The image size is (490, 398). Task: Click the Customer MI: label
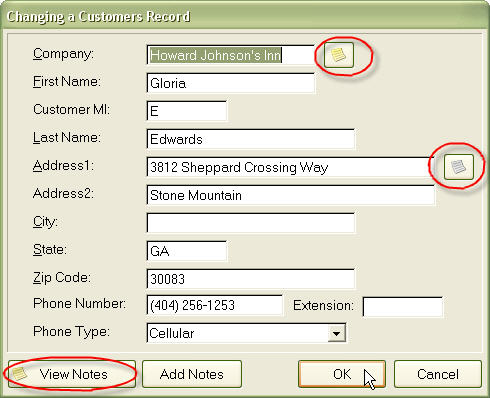[71, 109]
